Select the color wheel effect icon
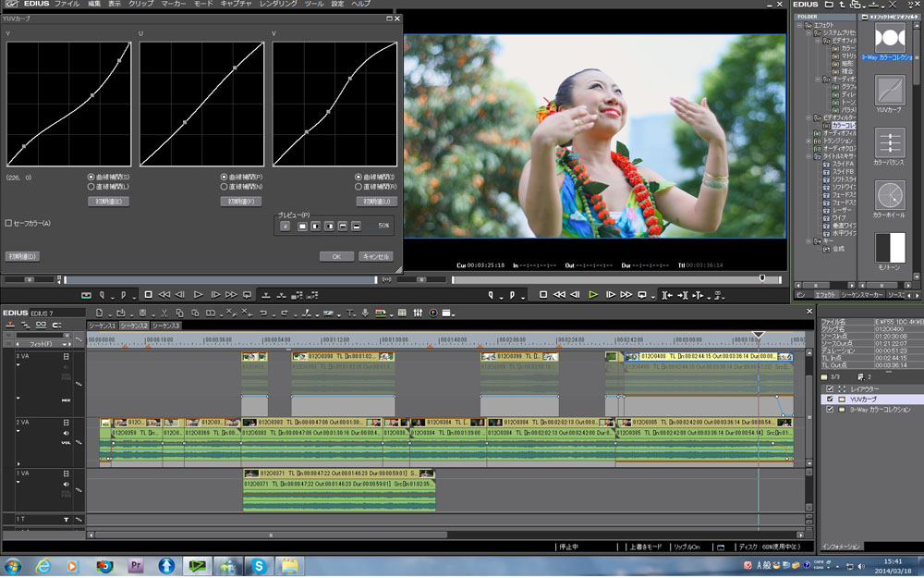Viewport: 924px width, 578px height. tap(889, 195)
